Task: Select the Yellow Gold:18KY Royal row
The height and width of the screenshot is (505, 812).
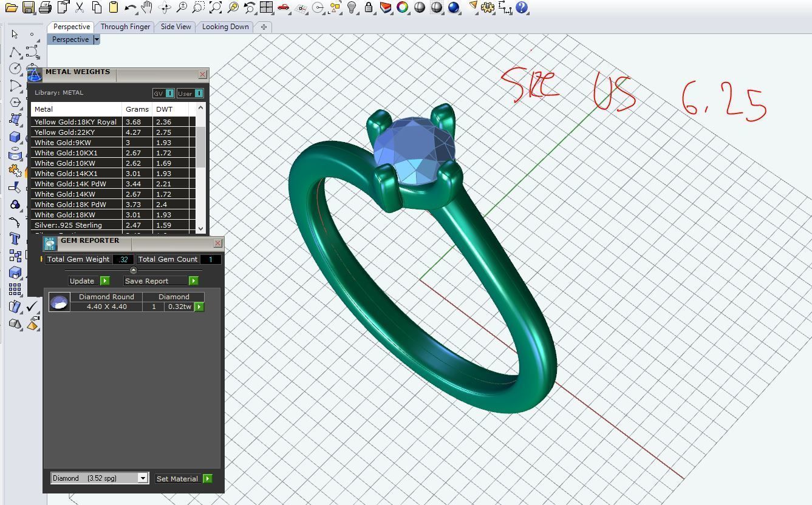Action: point(113,122)
